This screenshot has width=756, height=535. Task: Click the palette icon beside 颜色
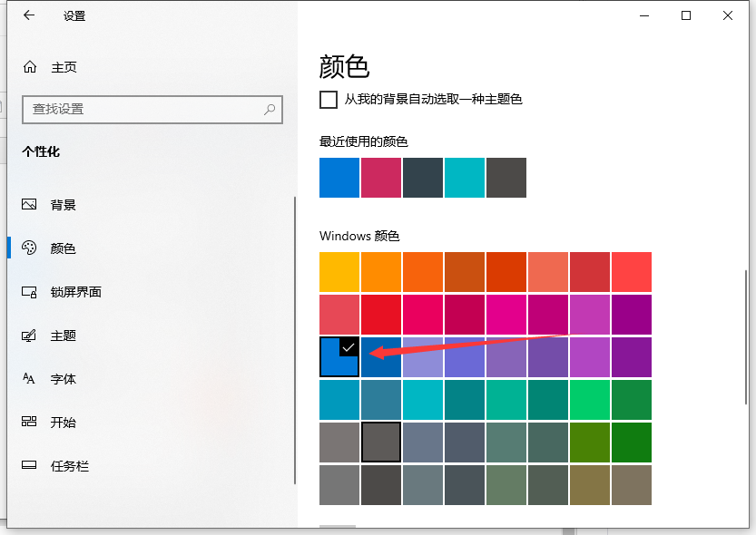(28, 248)
